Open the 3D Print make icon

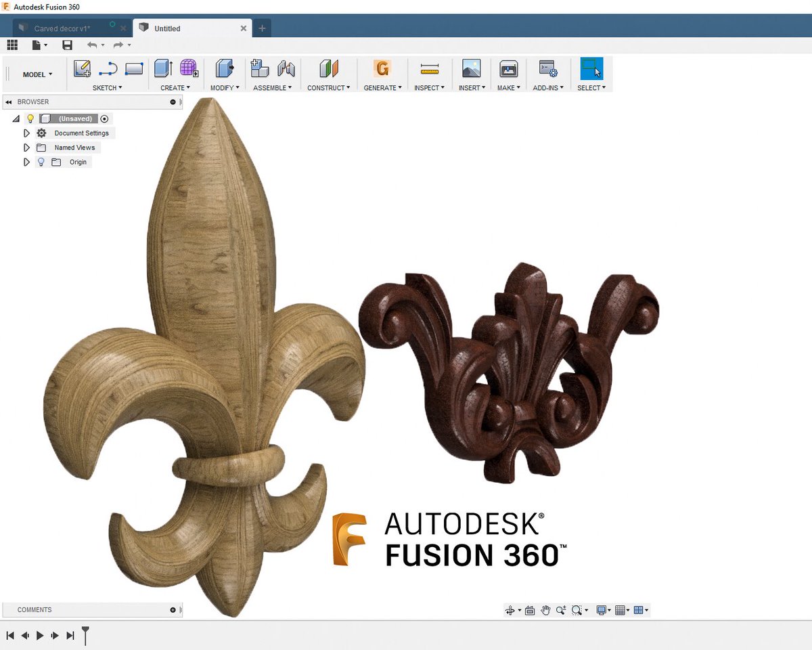[508, 68]
